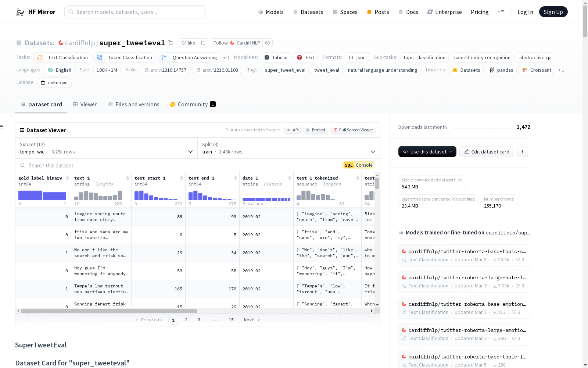588x368 pixels.
Task: Open the Datasets library tag
Action: 466,70
